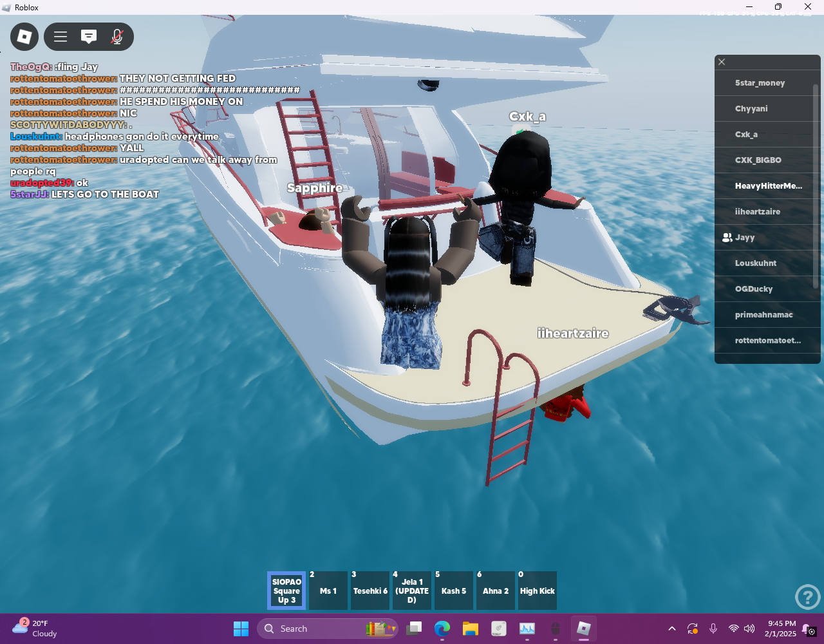Equip the Jela 1 (UPDATED) hotbar slot
The width and height of the screenshot is (824, 644).
[412, 591]
